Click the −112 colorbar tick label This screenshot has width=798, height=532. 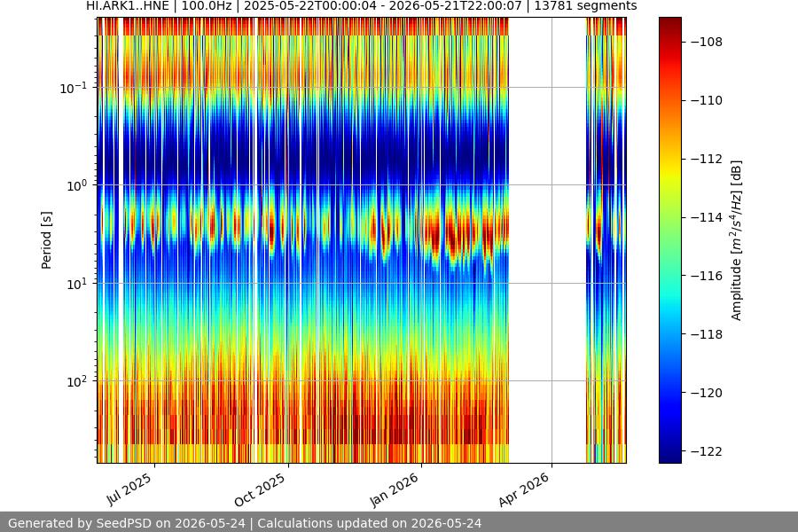click(707, 159)
